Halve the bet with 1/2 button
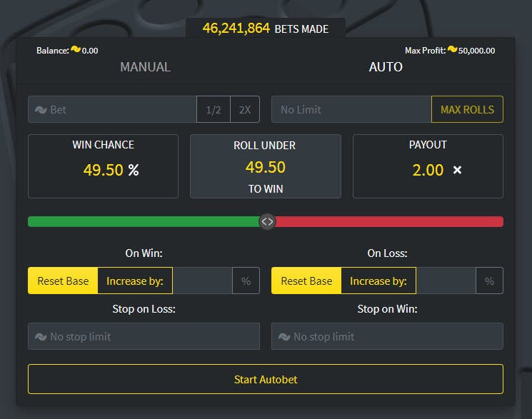The width and height of the screenshot is (532, 419). click(214, 109)
